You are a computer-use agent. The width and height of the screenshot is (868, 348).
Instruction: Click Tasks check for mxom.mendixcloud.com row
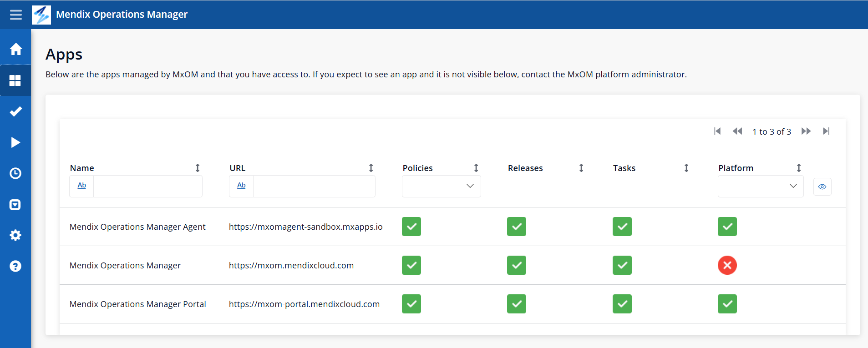pos(622,265)
